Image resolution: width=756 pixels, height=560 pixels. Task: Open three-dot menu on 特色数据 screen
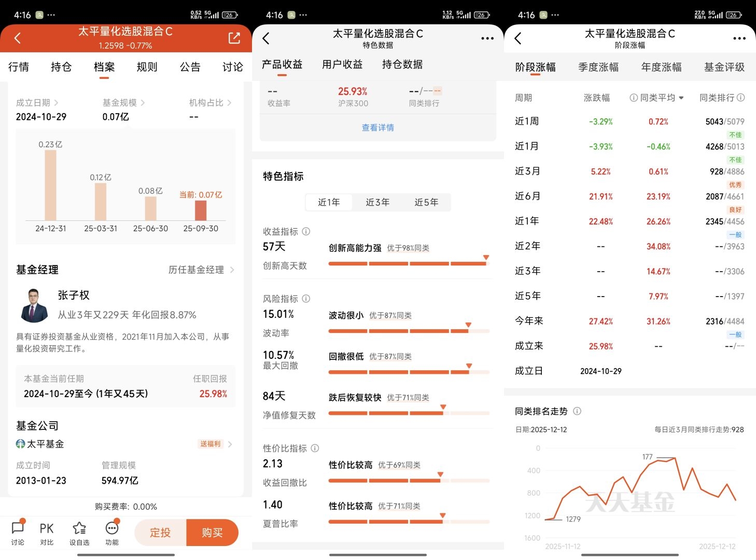[487, 38]
